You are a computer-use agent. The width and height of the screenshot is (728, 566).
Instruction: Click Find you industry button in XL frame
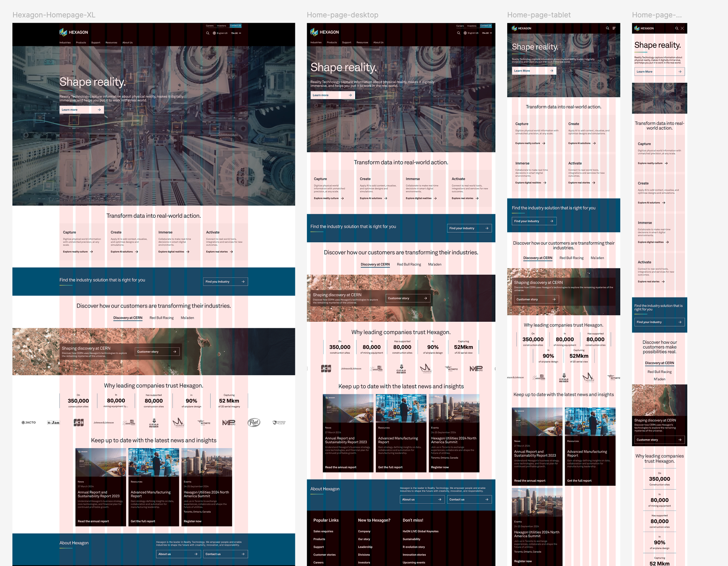pos(225,281)
